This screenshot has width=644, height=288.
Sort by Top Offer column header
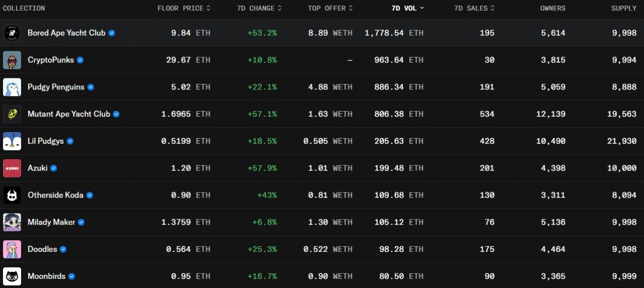pyautogui.click(x=331, y=9)
